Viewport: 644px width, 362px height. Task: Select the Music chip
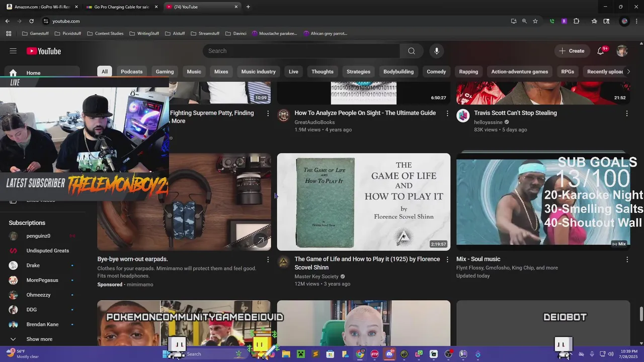pyautogui.click(x=194, y=71)
